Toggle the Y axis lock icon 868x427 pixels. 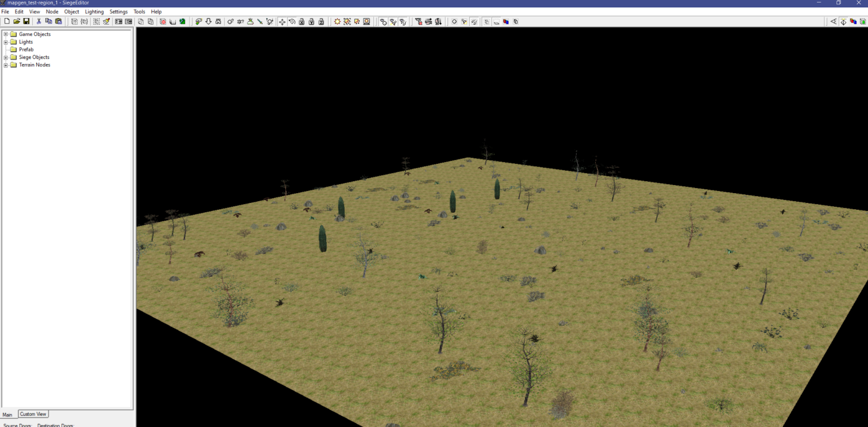311,21
